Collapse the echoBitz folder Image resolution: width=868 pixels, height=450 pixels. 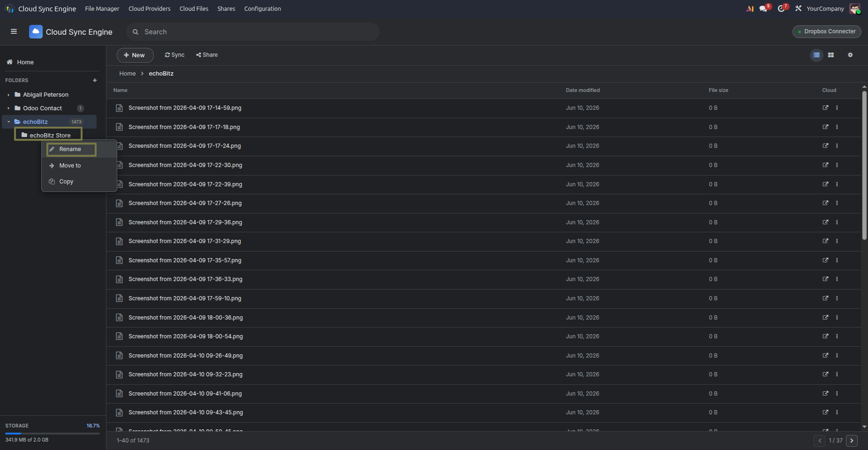pos(8,122)
